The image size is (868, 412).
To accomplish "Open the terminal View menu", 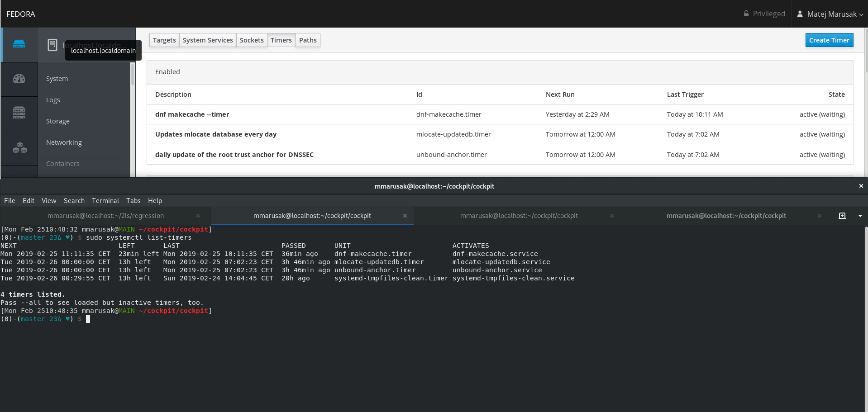I will point(49,201).
